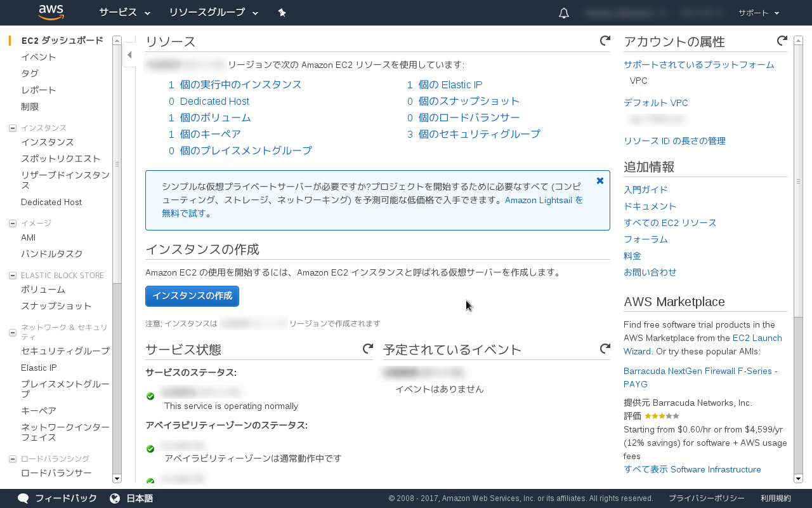This screenshot has height=508, width=812.
Task: Open ネットワークインターフェイス in sidebar
Action: (x=65, y=432)
